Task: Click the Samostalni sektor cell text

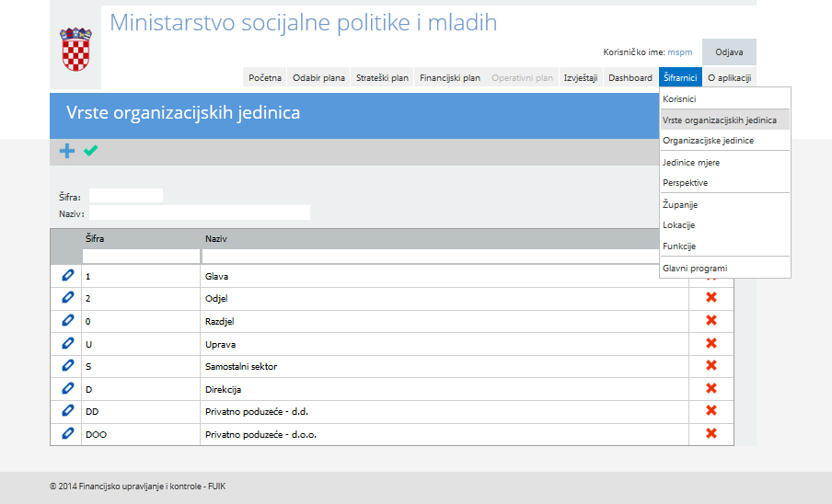Action: [241, 366]
